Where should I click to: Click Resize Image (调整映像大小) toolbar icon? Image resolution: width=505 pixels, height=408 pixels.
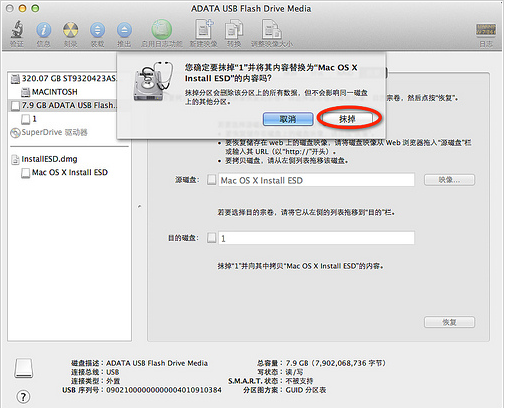point(272,29)
